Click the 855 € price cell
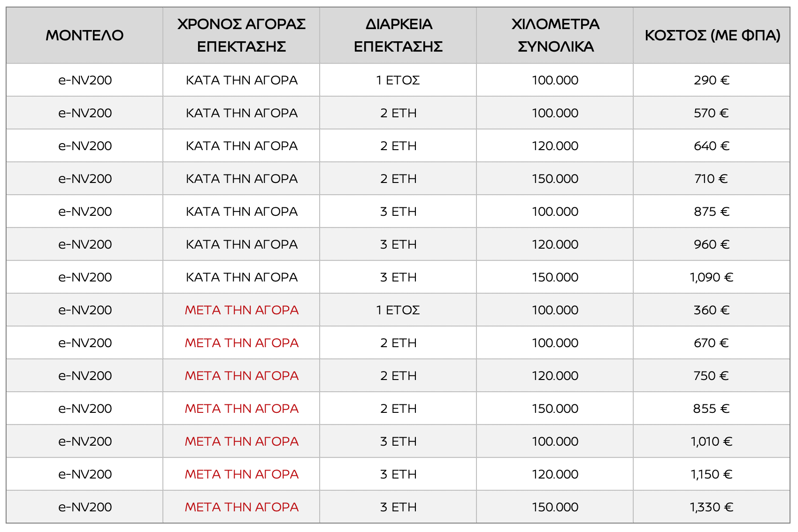The height and width of the screenshot is (532, 798). (x=712, y=409)
